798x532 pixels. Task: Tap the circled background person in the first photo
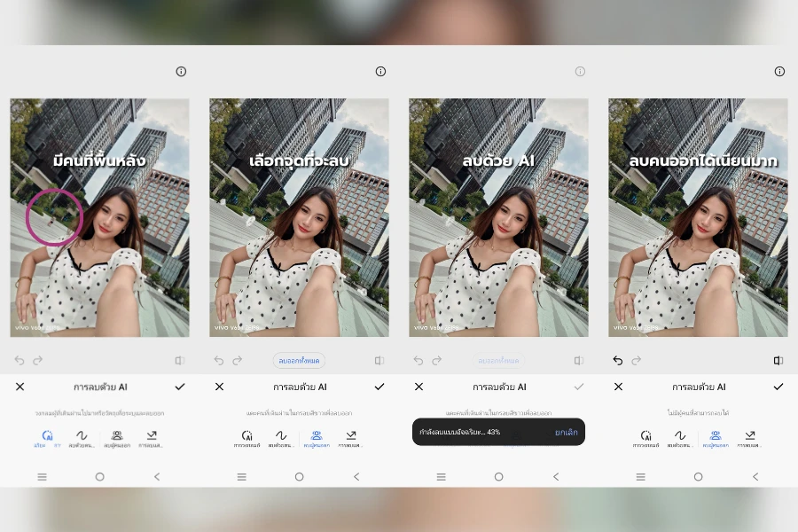tap(55, 219)
